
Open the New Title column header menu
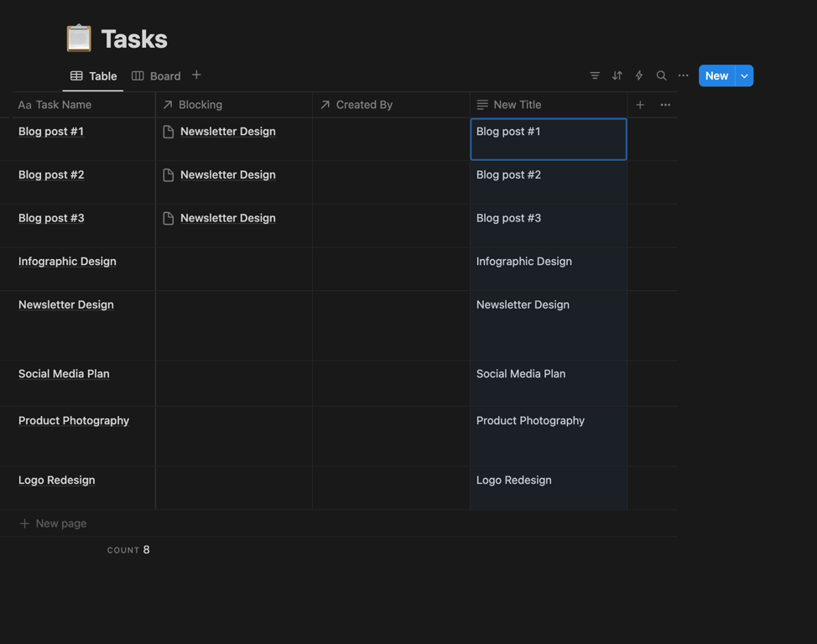tap(517, 105)
